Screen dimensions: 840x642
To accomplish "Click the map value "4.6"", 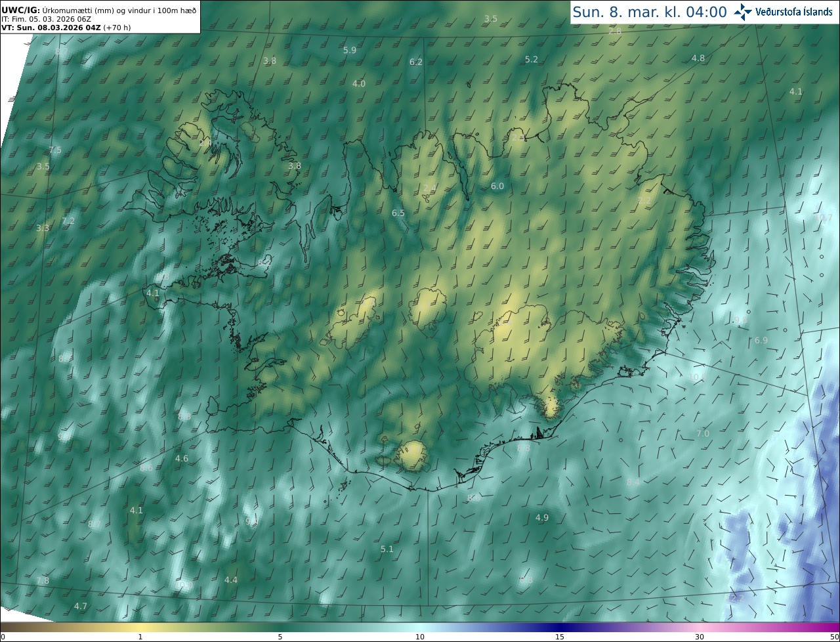I will [182, 459].
